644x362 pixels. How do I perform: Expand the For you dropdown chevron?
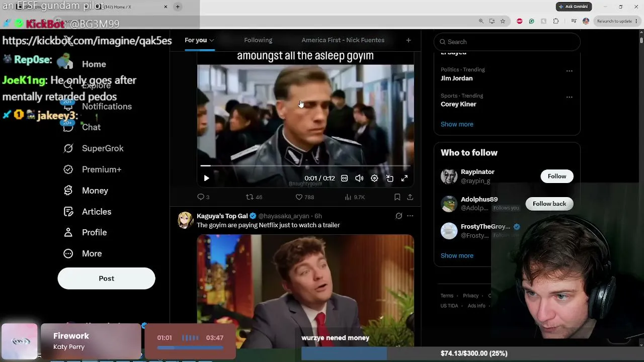pos(212,40)
